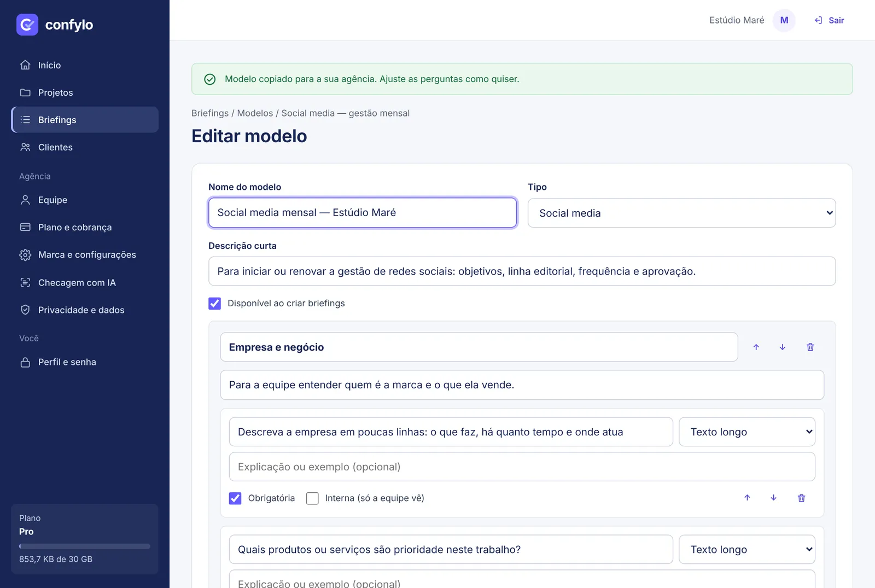Open the Tipo dropdown showing Social media
The width and height of the screenshot is (875, 588).
(681, 213)
